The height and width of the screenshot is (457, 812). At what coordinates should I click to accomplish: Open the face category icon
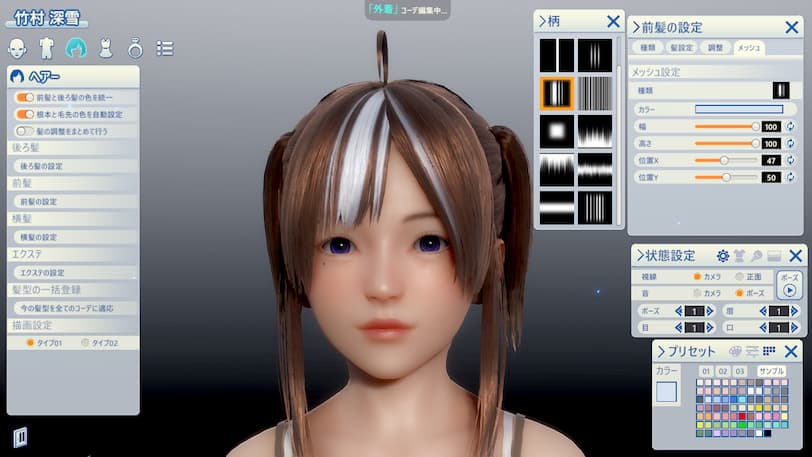[x=18, y=48]
